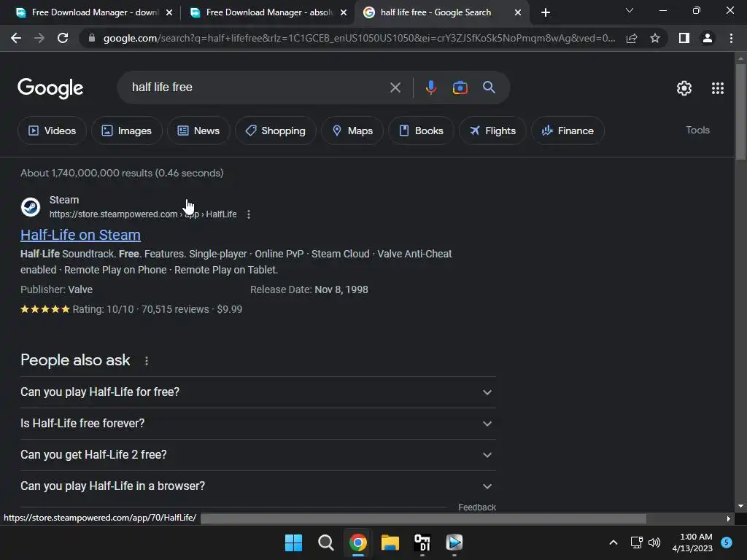
Task: Open network status tray icon
Action: tap(636, 542)
